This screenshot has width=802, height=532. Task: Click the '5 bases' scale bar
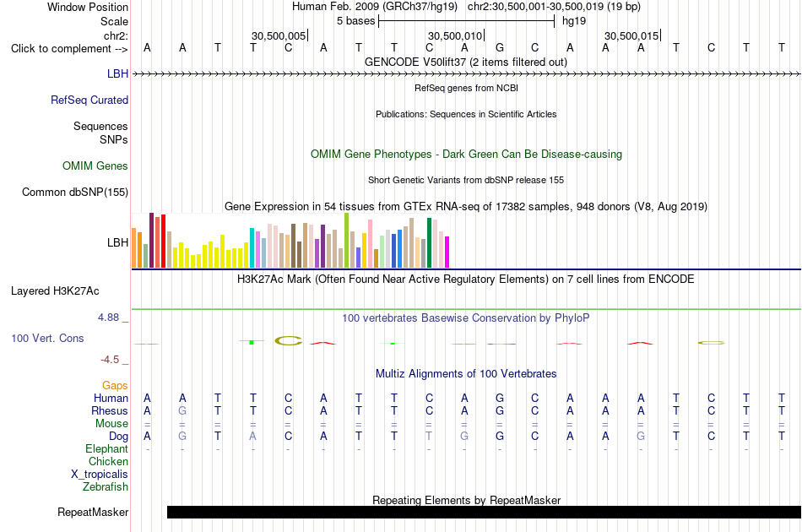(467, 21)
